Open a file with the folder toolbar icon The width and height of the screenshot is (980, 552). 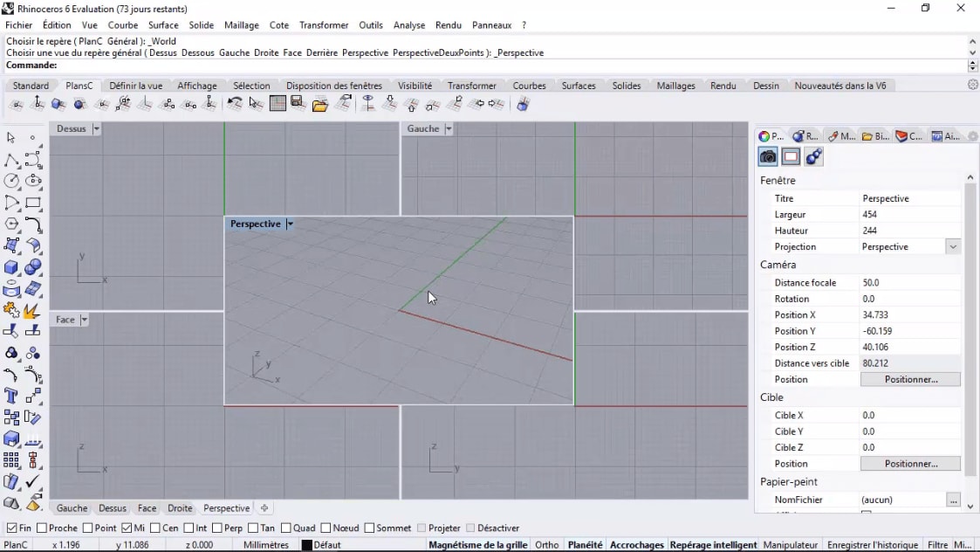coord(319,104)
